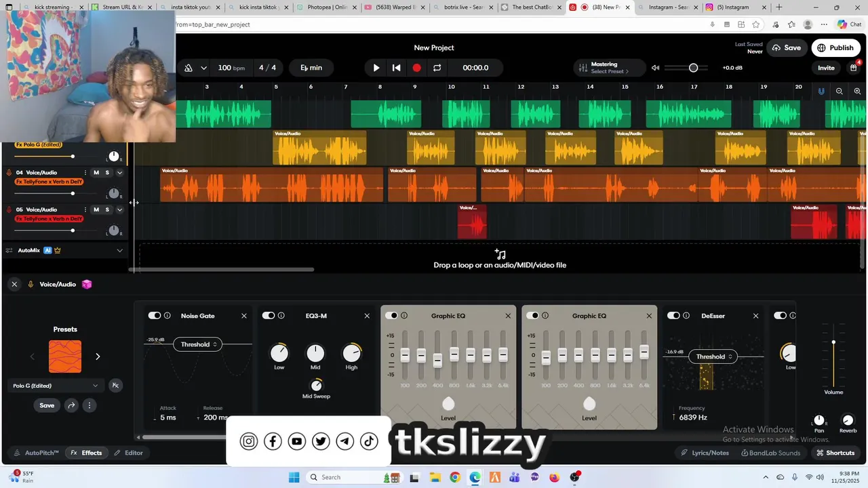
Task: Expand track 05 chevron
Action: (x=120, y=210)
